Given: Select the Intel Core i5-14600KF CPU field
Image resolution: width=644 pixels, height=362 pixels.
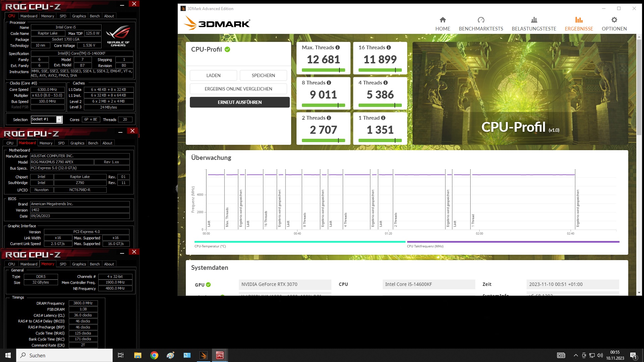Looking at the screenshot, I should [429, 284].
